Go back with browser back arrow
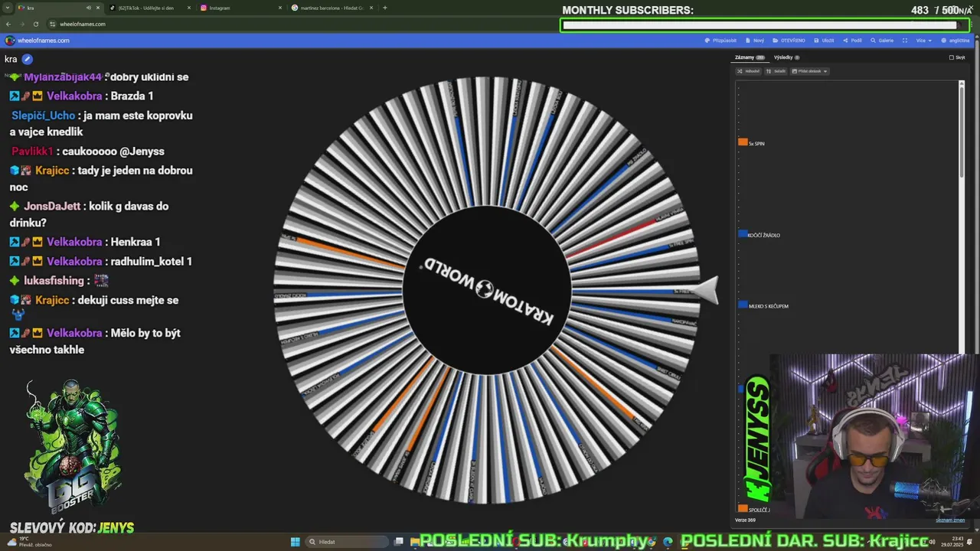This screenshot has height=551, width=980. 8,24
